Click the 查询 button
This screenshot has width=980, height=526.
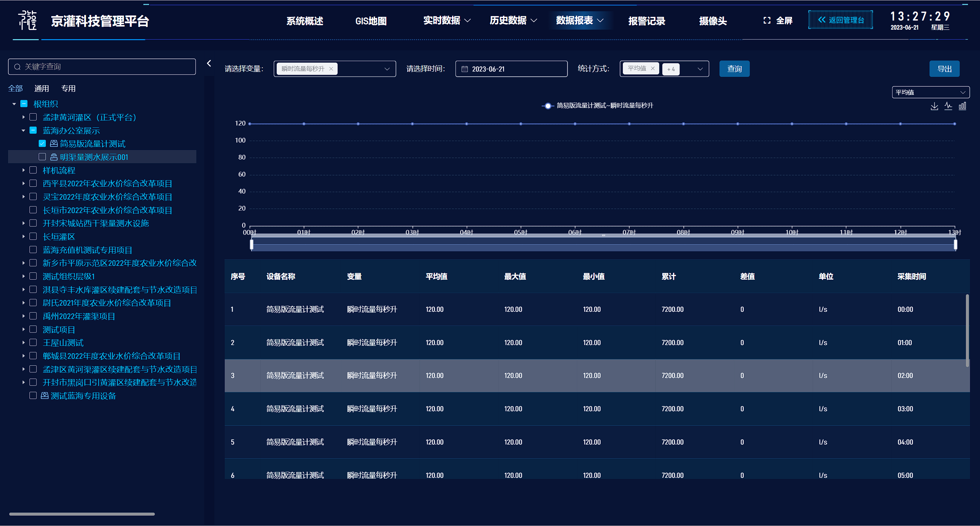[x=734, y=69]
